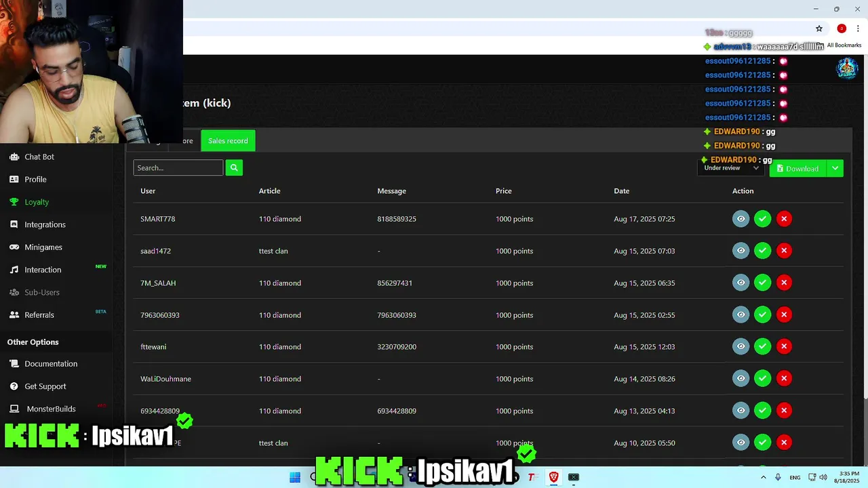The image size is (868, 488).
Task: Select message value 8188589325
Action: 397,219
